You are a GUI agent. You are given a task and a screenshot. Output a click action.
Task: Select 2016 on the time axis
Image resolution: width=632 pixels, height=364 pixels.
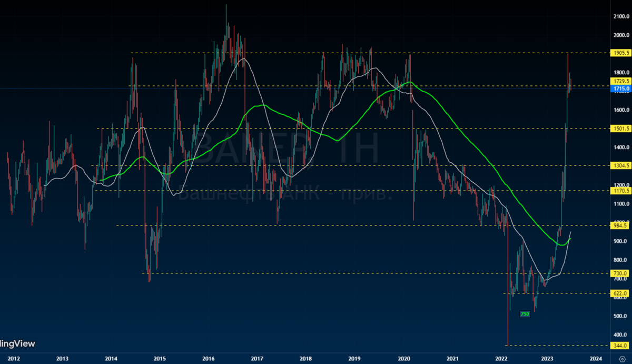[x=209, y=358]
